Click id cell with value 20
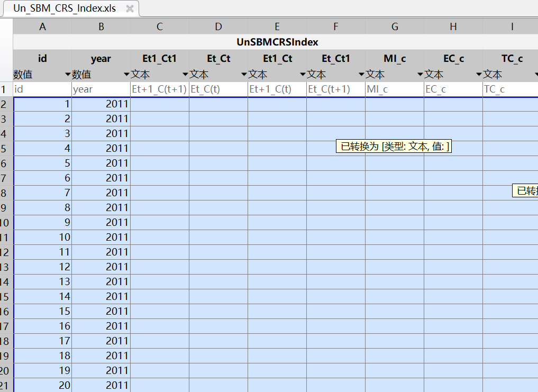Screen dimensions: 538x392 (x=42, y=385)
